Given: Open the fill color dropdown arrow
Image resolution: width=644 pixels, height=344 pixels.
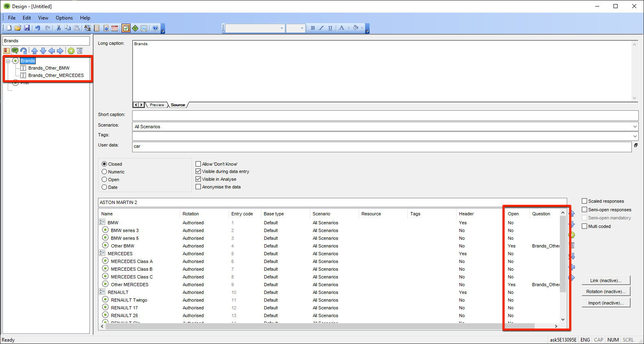Looking at the screenshot, I should tap(362, 28).
